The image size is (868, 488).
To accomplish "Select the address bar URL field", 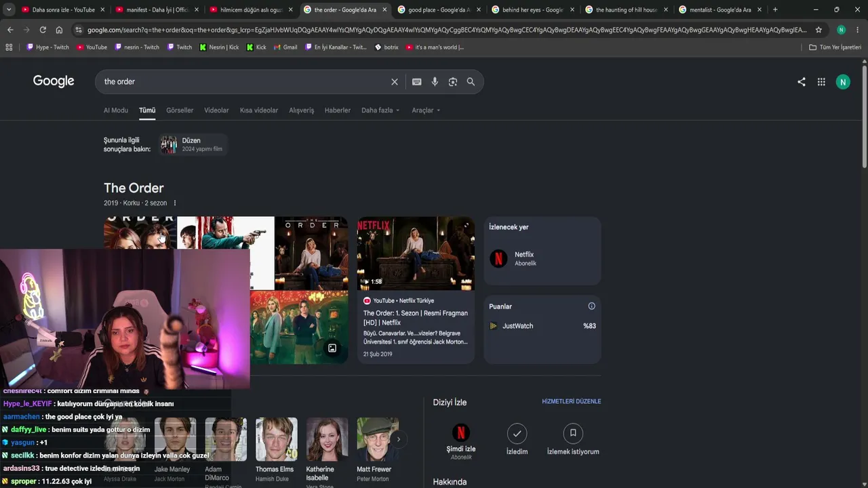I will point(447,30).
